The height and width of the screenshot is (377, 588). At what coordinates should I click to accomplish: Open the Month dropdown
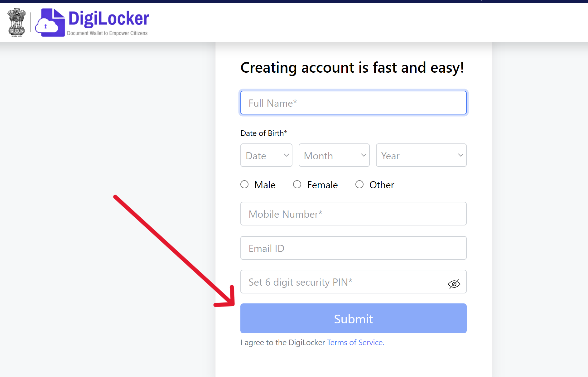coord(334,155)
